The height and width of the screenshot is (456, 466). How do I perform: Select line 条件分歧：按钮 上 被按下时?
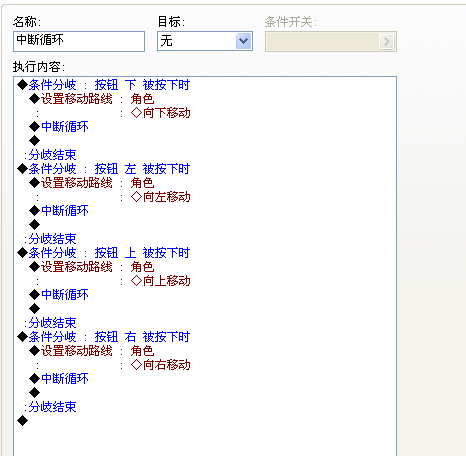(x=103, y=253)
